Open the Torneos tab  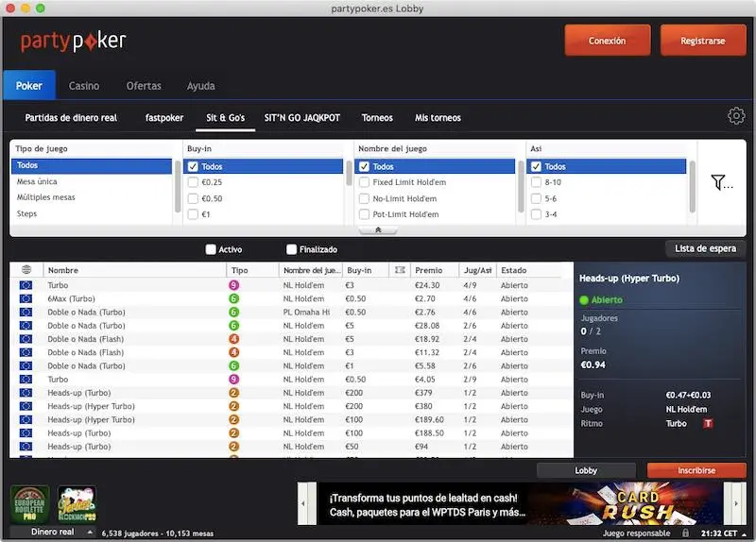coord(377,118)
